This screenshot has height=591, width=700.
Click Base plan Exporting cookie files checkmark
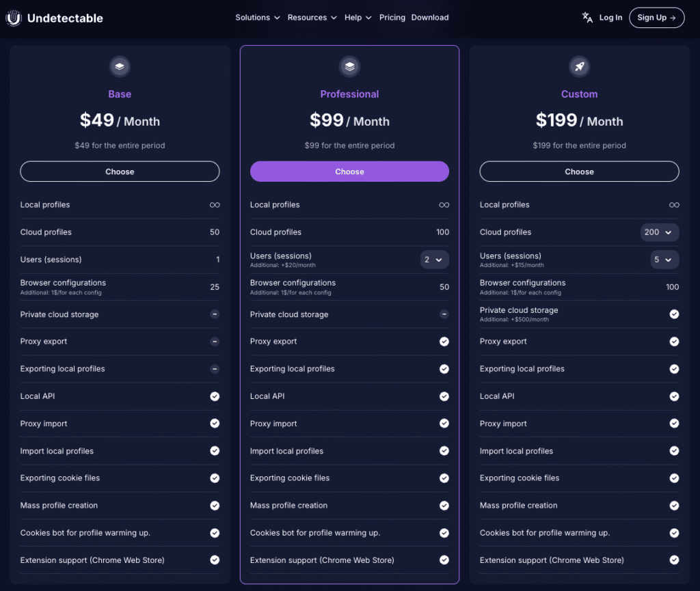pos(215,478)
